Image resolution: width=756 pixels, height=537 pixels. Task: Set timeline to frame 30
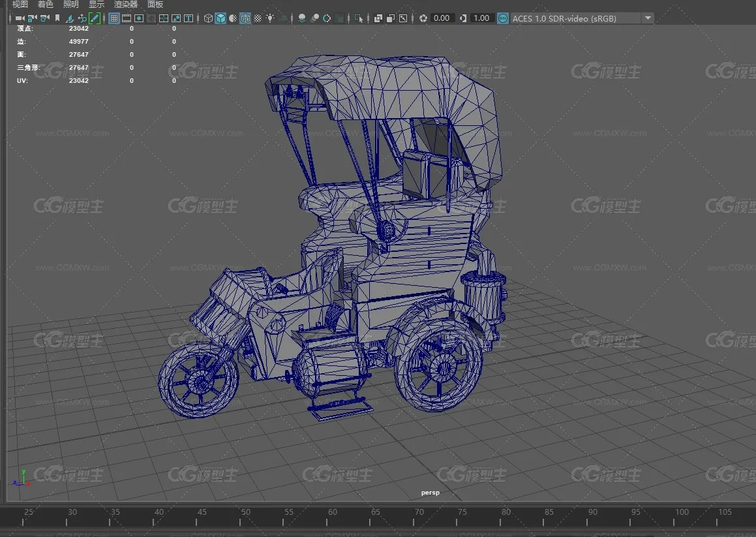[72, 512]
